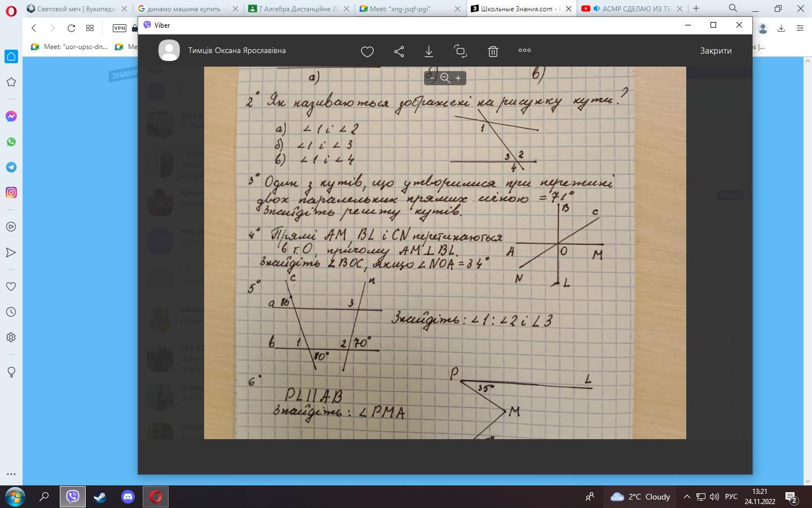Open Telegram in Opera sidebar

pyautogui.click(x=11, y=167)
